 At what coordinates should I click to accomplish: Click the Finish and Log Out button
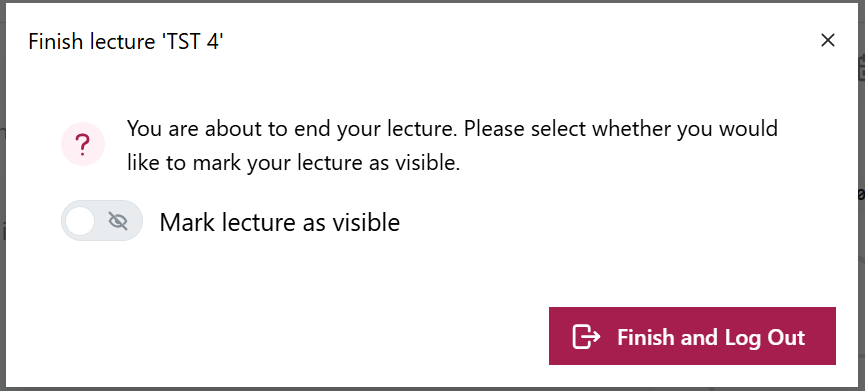pyautogui.click(x=692, y=336)
